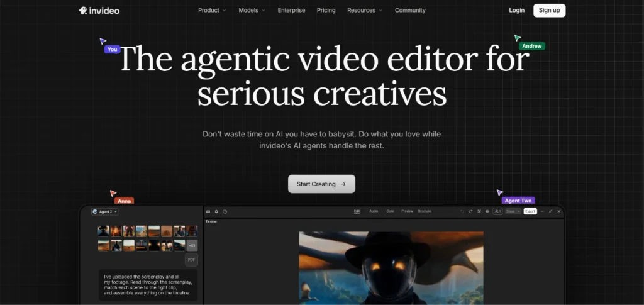This screenshot has width=644, height=305.
Task: Open the Agent 2 selector dropdown
Action: tap(105, 211)
